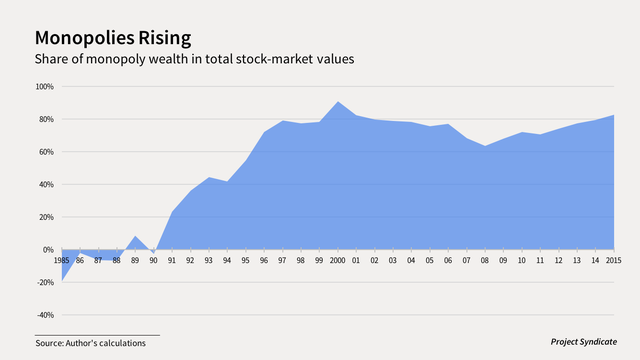Select the 60% y-axis label
This screenshot has width=640, height=360.
(46, 152)
